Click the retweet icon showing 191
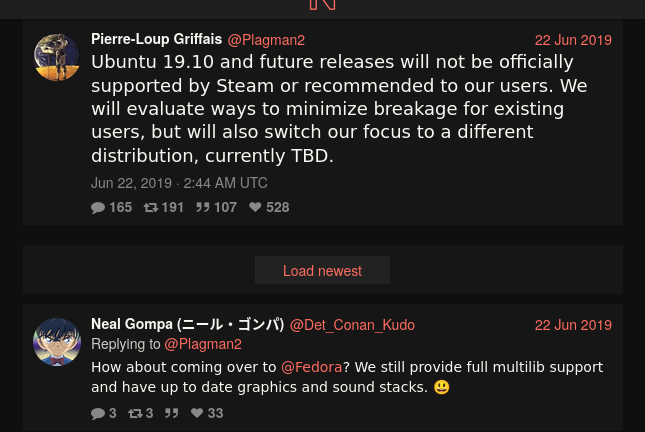 point(151,207)
